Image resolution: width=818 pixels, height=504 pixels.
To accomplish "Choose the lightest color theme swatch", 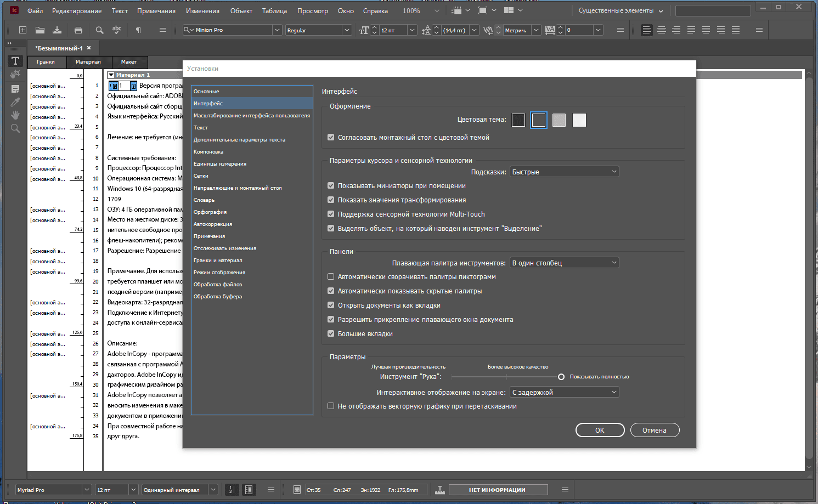I will 579,120.
